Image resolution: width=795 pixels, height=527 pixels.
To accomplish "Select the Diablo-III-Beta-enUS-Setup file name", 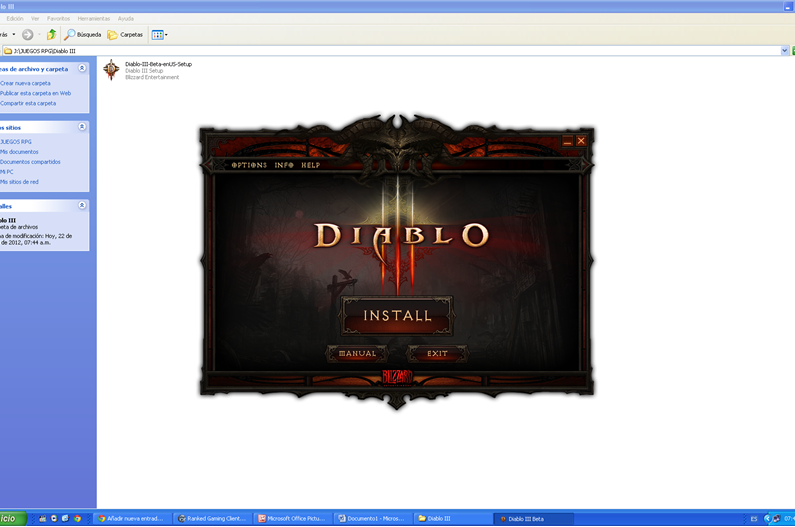I will (158, 64).
